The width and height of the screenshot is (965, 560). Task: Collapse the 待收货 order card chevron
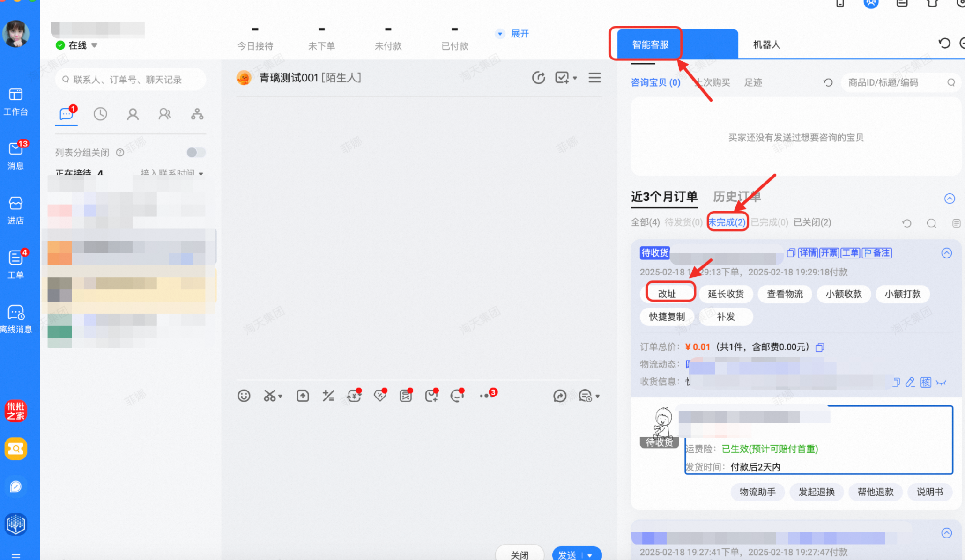[946, 253]
